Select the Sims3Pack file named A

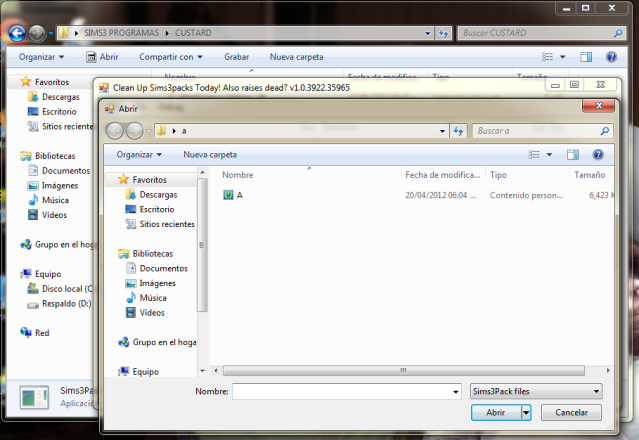tap(239, 195)
